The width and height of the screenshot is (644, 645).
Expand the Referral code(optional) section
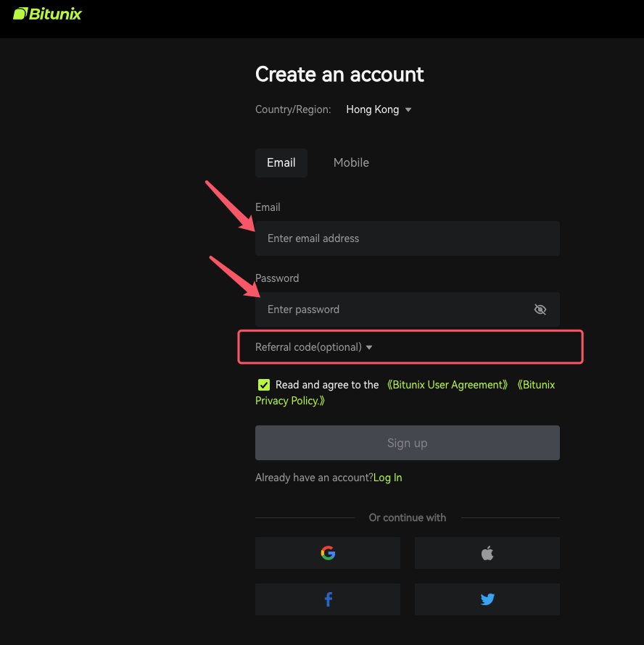pos(314,347)
